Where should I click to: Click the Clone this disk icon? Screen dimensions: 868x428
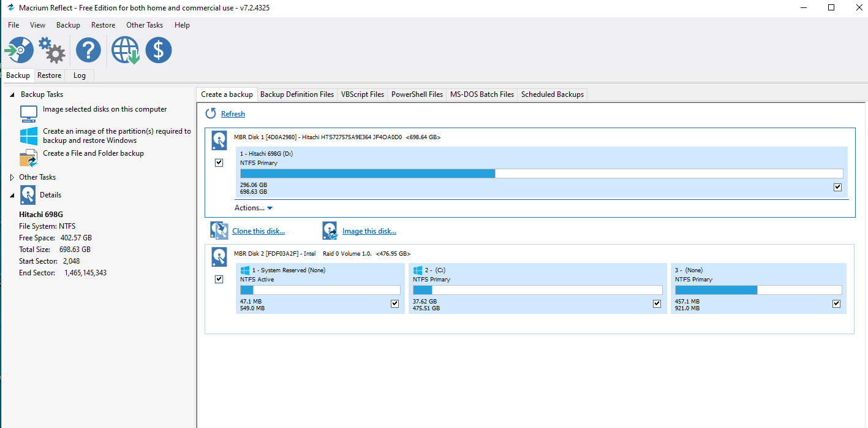[219, 231]
